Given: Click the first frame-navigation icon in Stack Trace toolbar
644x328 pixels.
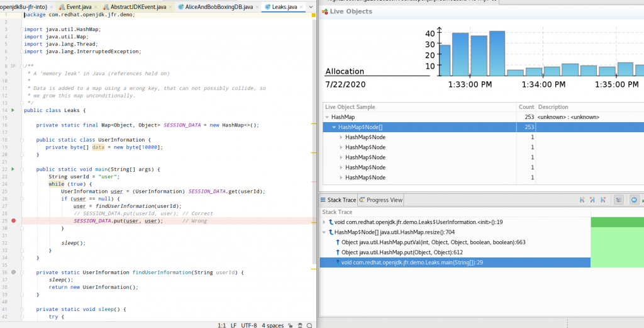Looking at the screenshot, I should [582, 200].
